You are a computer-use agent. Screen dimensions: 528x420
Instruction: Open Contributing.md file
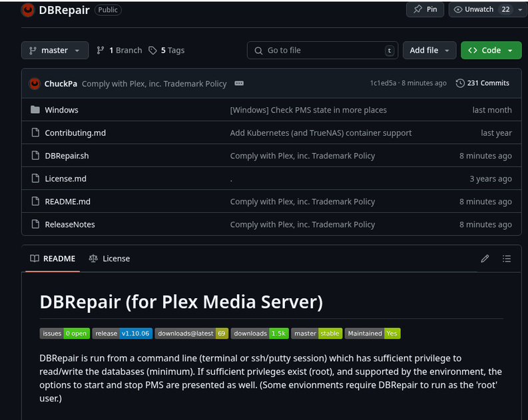[x=75, y=133]
